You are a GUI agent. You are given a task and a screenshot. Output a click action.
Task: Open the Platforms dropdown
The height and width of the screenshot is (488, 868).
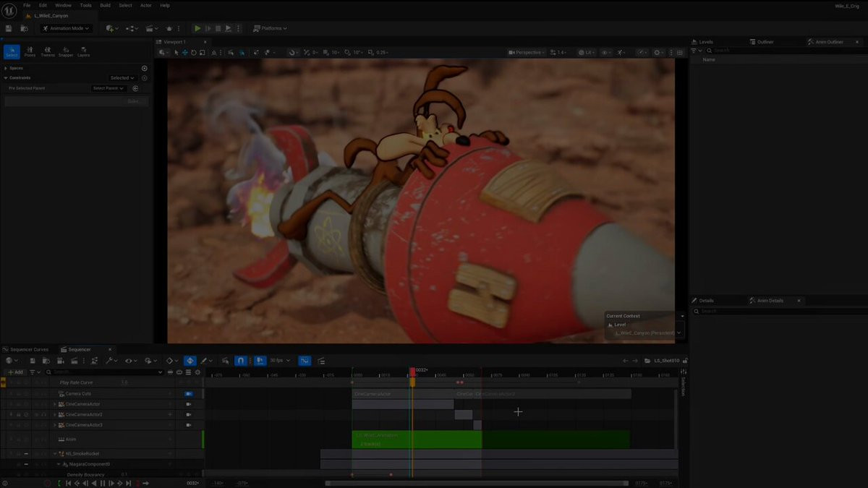(x=271, y=28)
